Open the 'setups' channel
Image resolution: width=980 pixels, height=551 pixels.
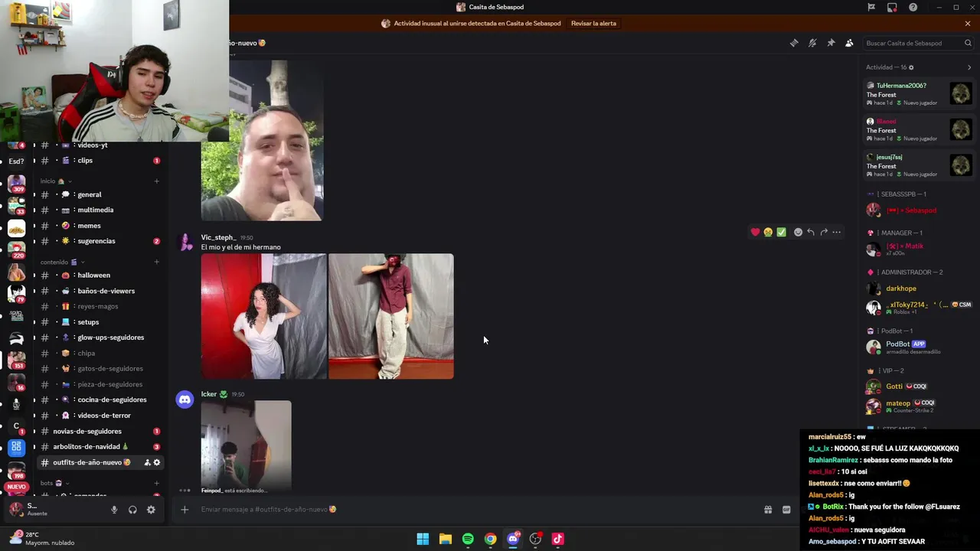click(99, 322)
